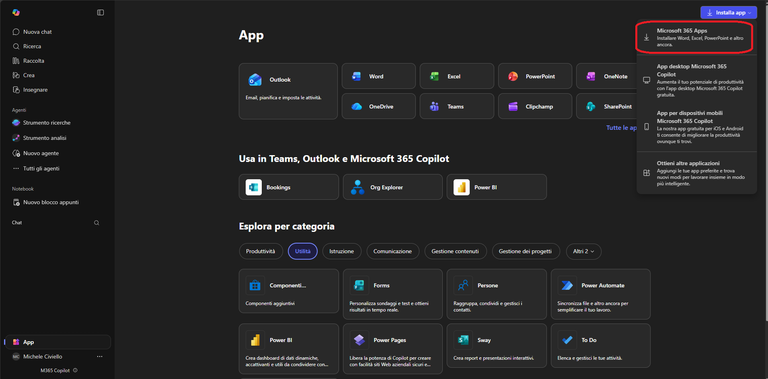Launch Word app

click(379, 76)
